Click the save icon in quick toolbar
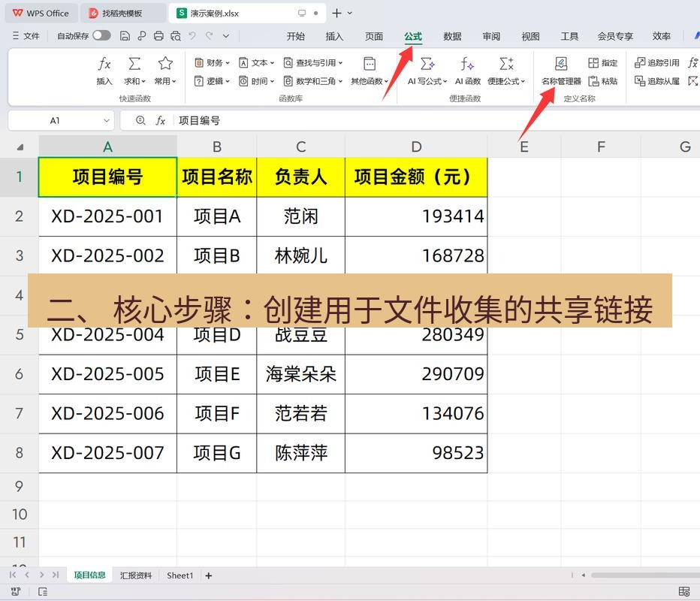The image size is (700, 601). tap(125, 36)
